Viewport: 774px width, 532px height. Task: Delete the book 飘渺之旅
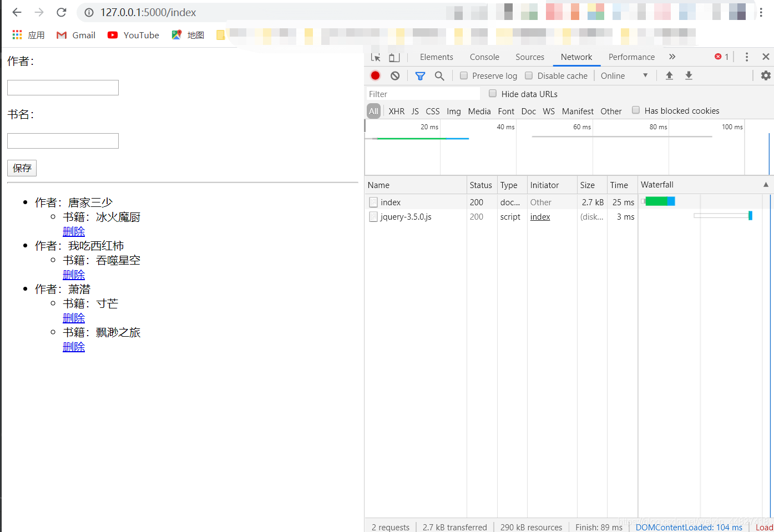point(74,347)
